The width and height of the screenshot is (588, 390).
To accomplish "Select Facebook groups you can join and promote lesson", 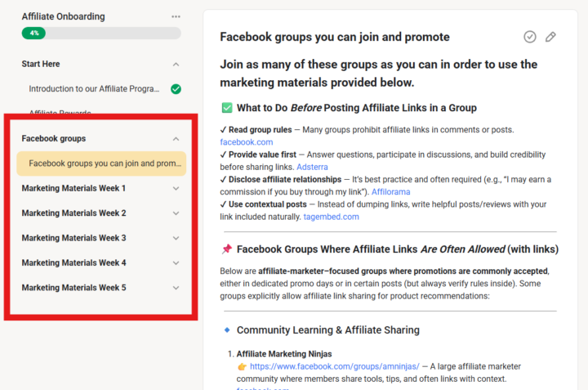I will (x=101, y=164).
